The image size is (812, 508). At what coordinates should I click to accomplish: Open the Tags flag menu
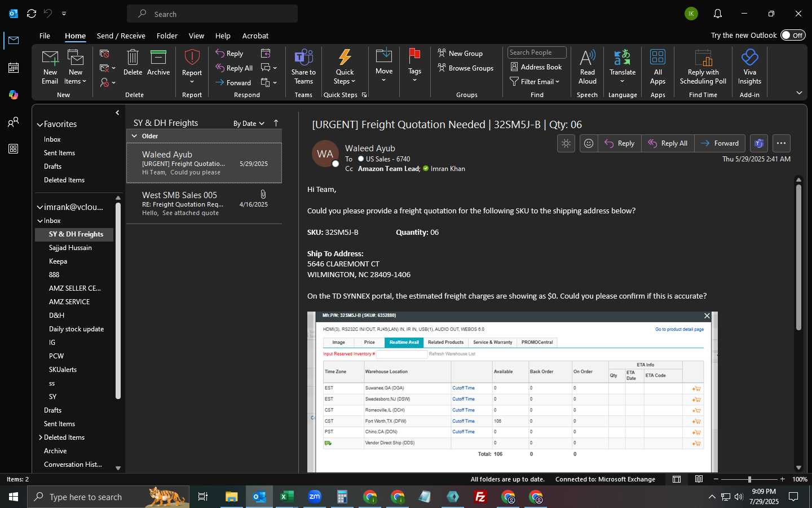click(414, 65)
